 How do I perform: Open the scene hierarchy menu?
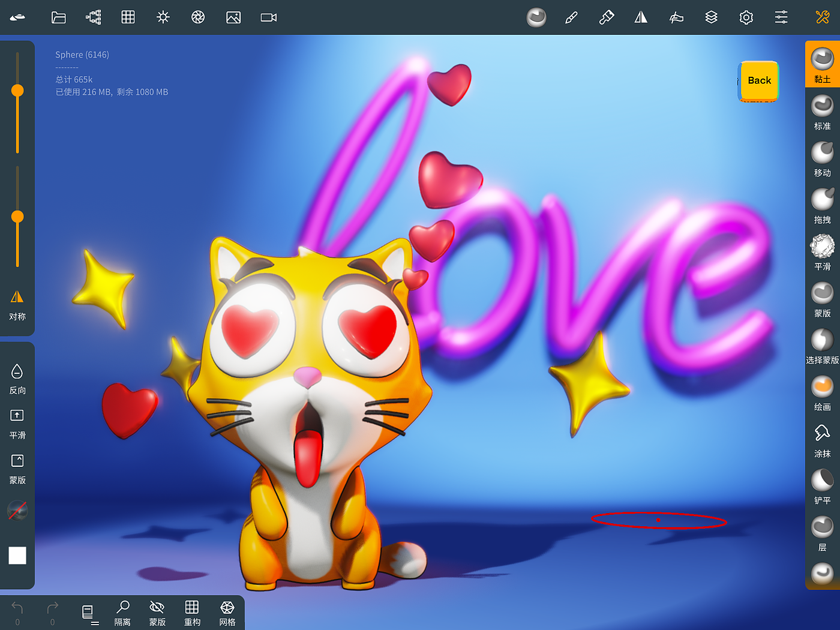click(94, 17)
